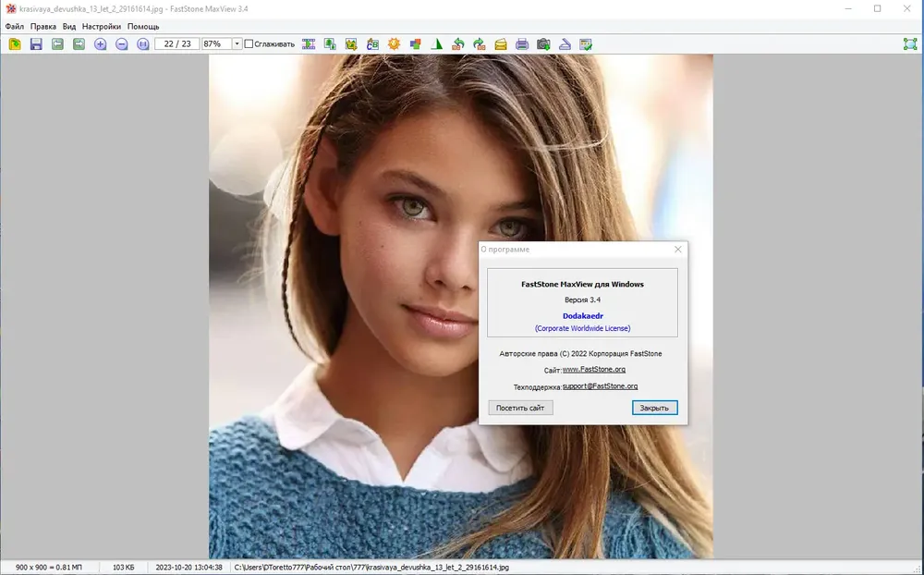Zoom out with the minus magnifier icon
This screenshot has width=924, height=575.
pyautogui.click(x=121, y=44)
